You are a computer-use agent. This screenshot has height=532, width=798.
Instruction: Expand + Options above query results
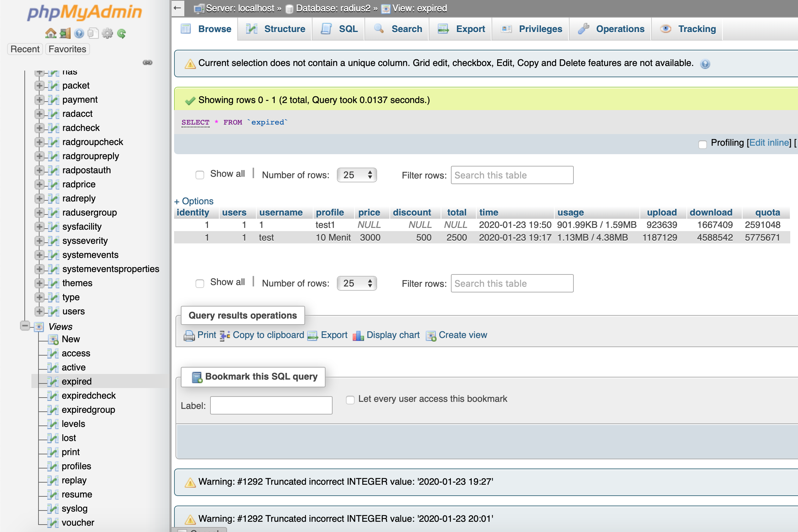click(x=194, y=201)
